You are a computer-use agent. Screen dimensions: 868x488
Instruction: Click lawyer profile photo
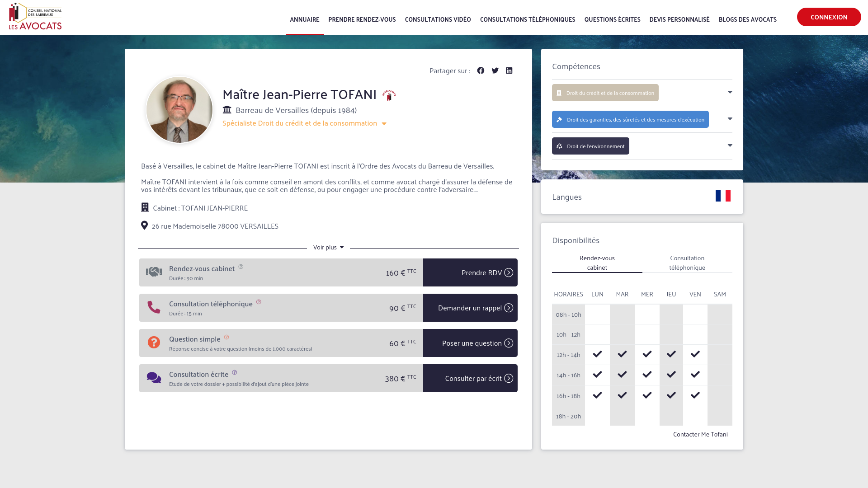coord(179,110)
